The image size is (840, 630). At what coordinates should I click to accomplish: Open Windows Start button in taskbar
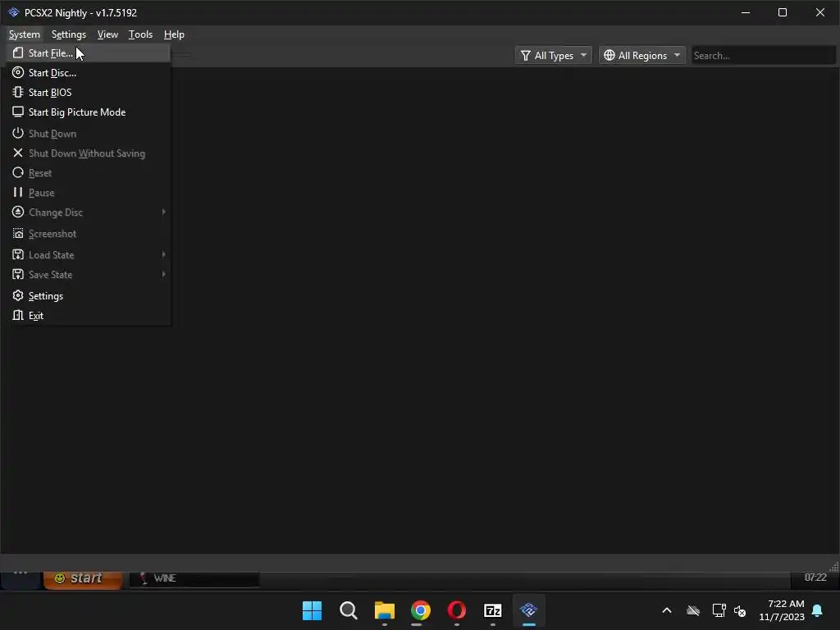312,610
